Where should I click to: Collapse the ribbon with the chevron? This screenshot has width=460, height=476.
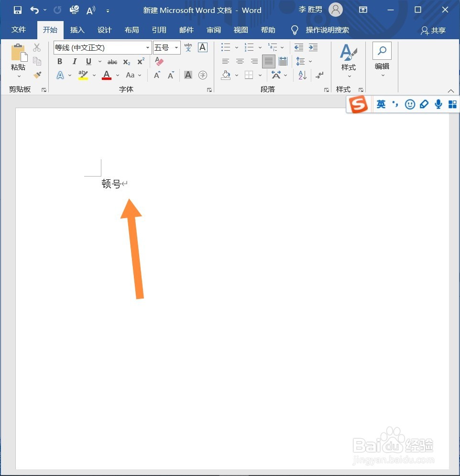pyautogui.click(x=450, y=91)
